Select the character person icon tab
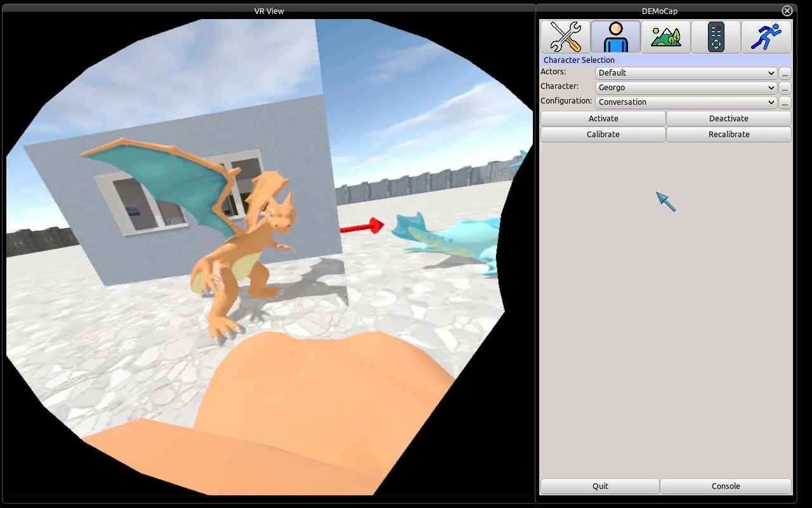812x508 pixels. coord(615,36)
